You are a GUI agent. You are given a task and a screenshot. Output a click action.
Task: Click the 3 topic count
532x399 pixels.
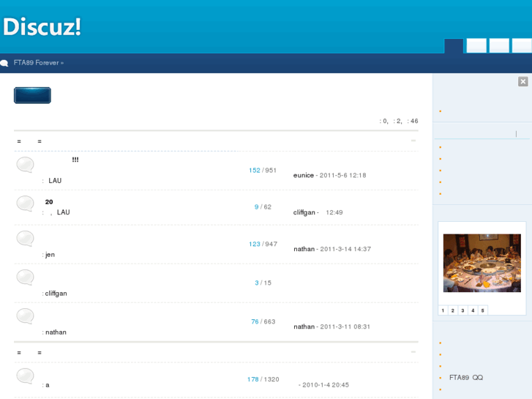(x=257, y=283)
